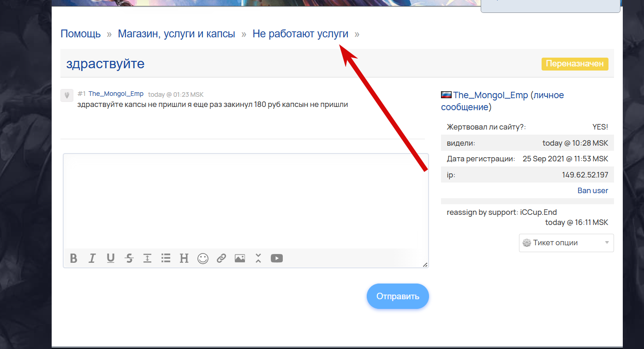Screen dimensions: 644x349
Task: Click the Дата регистрации: label
Action: tap(481, 159)
